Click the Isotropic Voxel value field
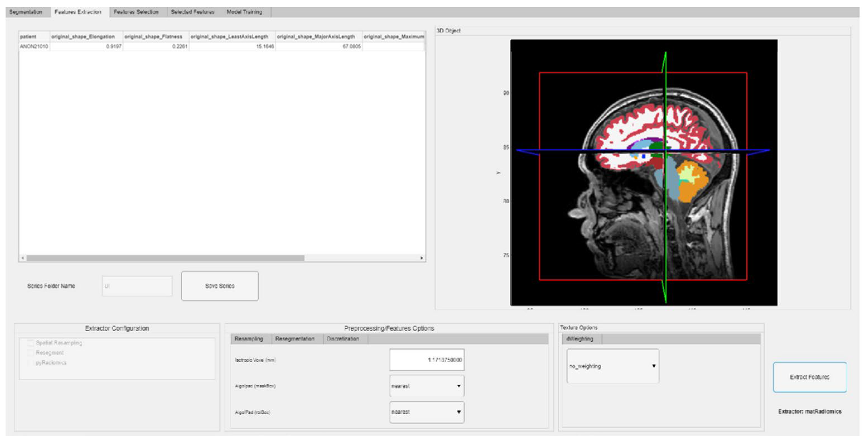The width and height of the screenshot is (868, 443). [x=426, y=360]
